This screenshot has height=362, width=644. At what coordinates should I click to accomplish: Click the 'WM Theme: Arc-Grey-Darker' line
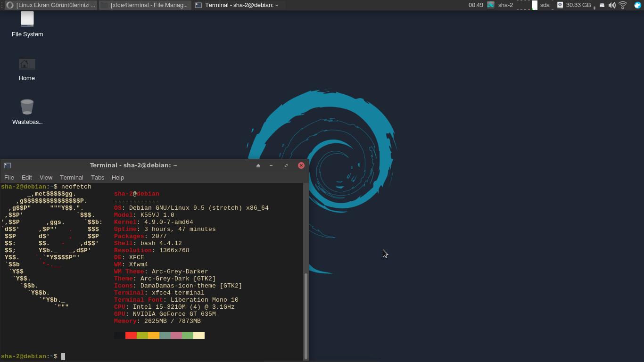pos(161,271)
